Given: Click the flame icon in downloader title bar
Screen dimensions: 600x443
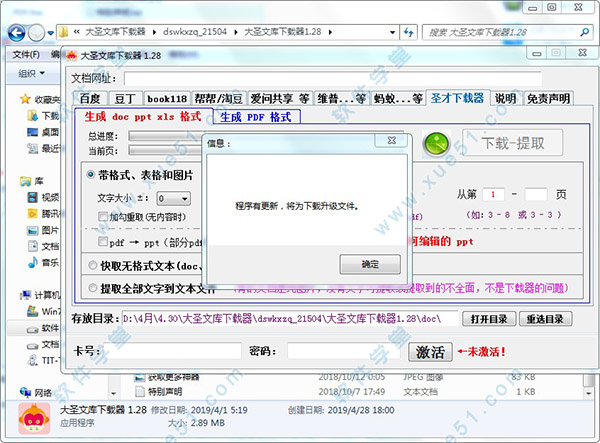Looking at the screenshot, I should pyautogui.click(x=72, y=56).
